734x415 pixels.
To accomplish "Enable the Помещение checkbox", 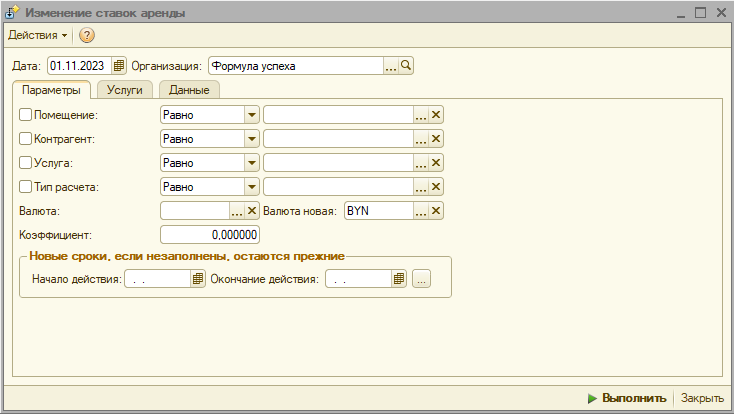I will [x=26, y=115].
